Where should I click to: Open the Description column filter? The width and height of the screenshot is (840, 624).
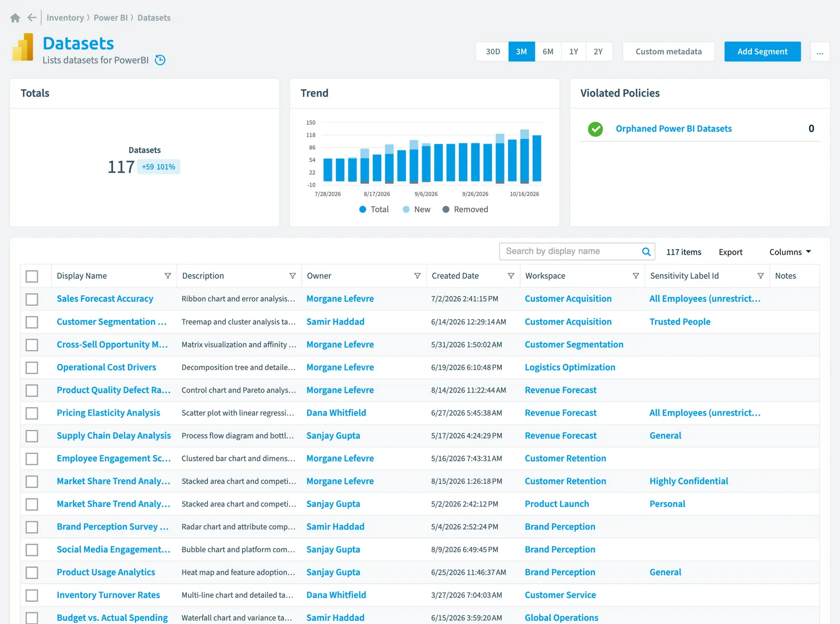(292, 276)
